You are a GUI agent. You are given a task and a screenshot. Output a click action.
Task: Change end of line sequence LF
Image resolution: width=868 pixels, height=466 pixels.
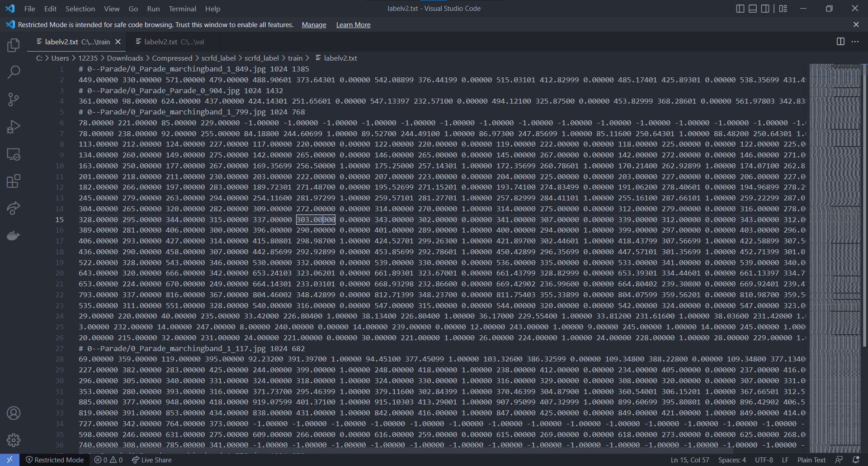(785, 460)
